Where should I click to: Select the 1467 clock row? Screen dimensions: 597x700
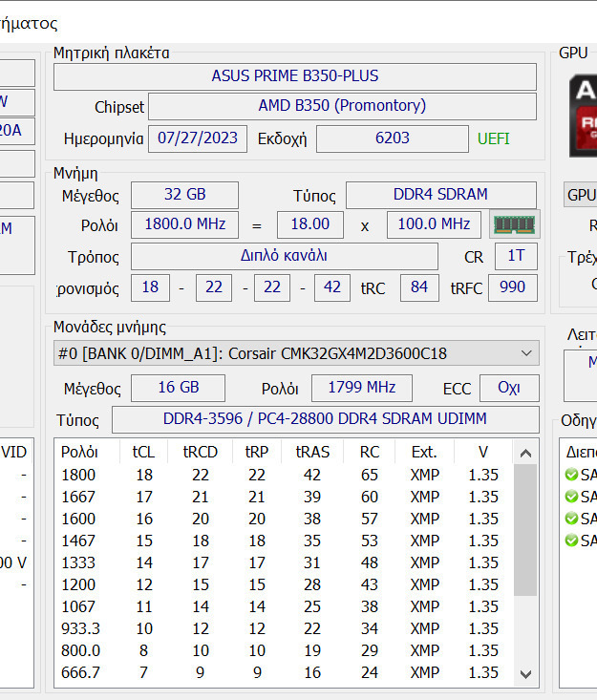coord(284,541)
